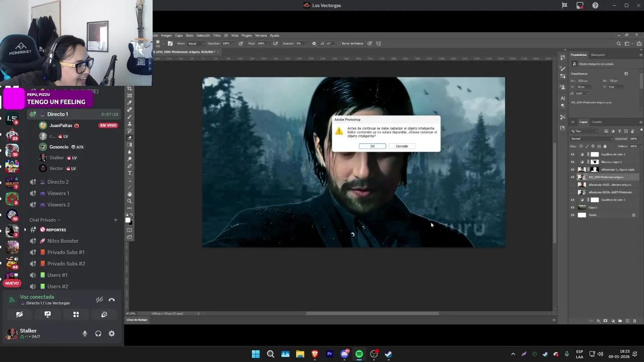Screen dimensions: 644x362
Task: Select the Eyedropper tool
Action: click(x=129, y=103)
